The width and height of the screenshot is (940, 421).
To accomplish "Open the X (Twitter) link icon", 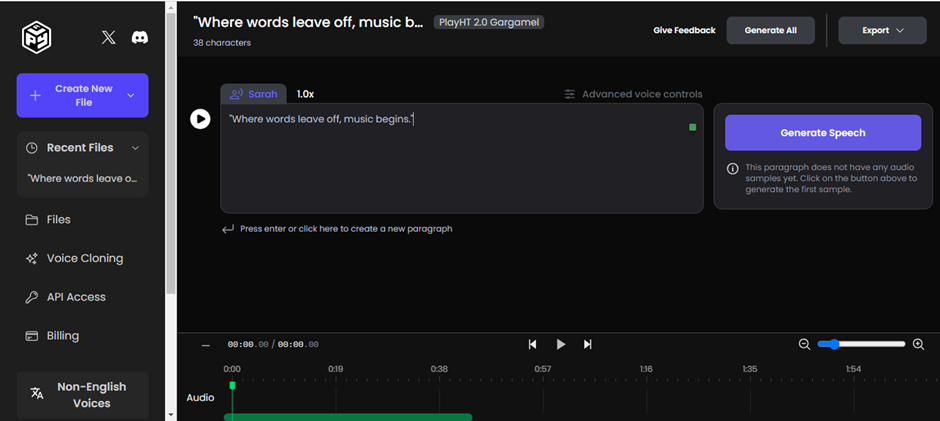I will tap(109, 38).
